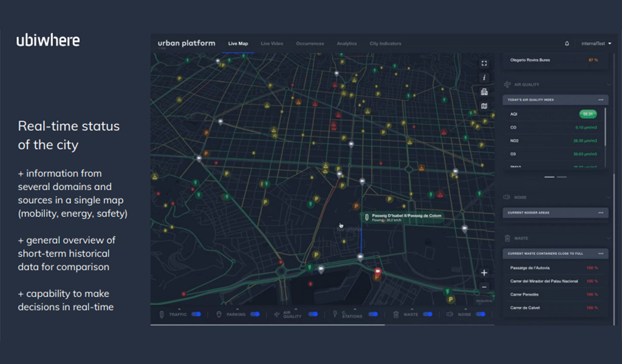Image resolution: width=622 pixels, height=364 pixels.
Task: Click the Noise speaker icon in bottom bar
Action: tap(449, 314)
